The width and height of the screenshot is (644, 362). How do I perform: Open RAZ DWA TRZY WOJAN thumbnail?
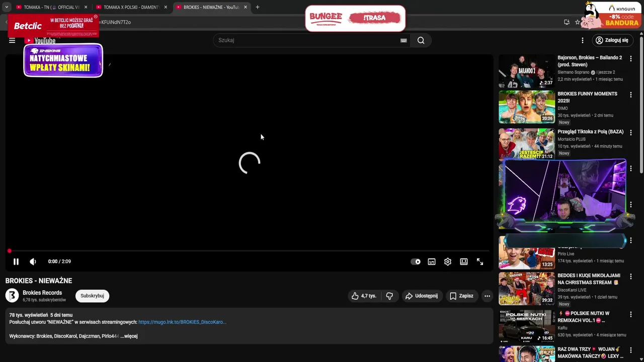[527, 354]
